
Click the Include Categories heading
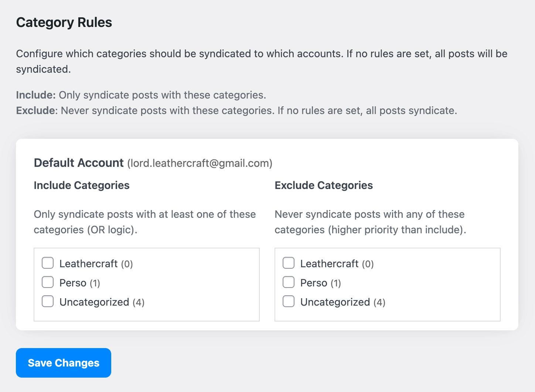click(82, 185)
